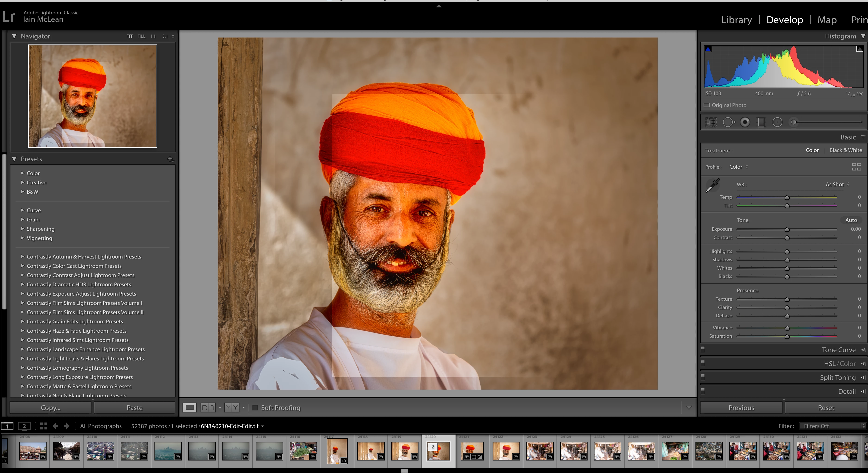This screenshot has height=473, width=868.
Task: Activate the Red Eye Correction tool
Action: [x=745, y=122]
